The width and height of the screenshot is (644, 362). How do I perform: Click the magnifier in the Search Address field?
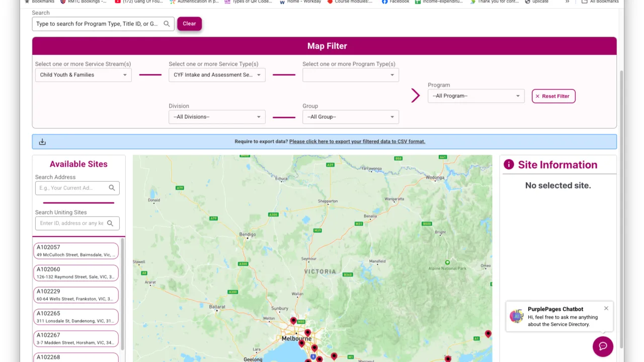112,188
